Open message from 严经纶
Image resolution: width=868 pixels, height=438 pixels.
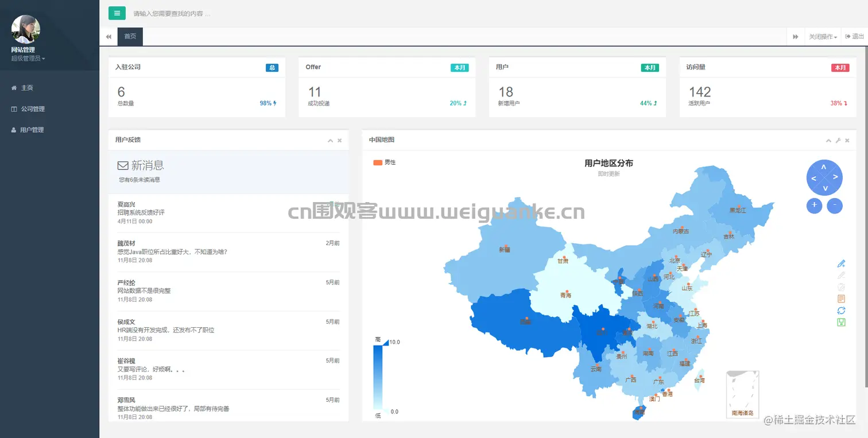click(x=228, y=291)
